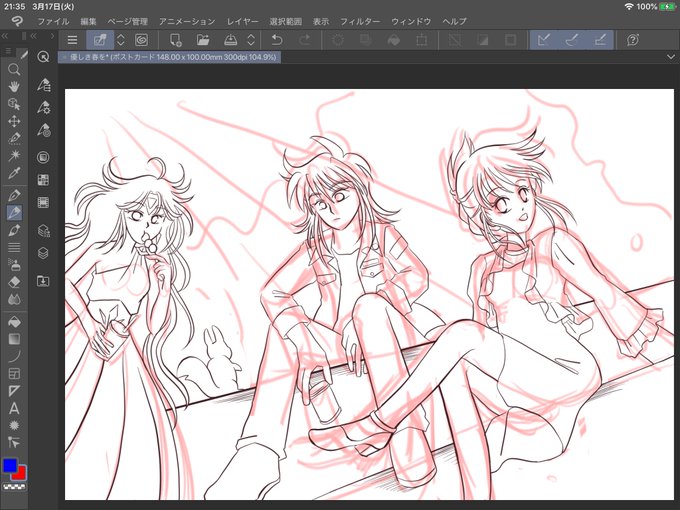
Task: Select the Eraser tool
Action: click(x=14, y=282)
